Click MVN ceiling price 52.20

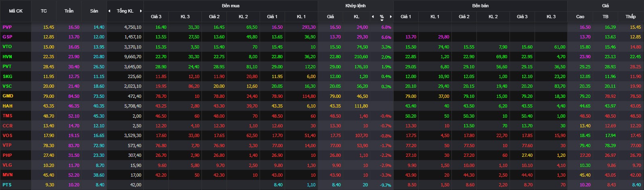click(74, 175)
